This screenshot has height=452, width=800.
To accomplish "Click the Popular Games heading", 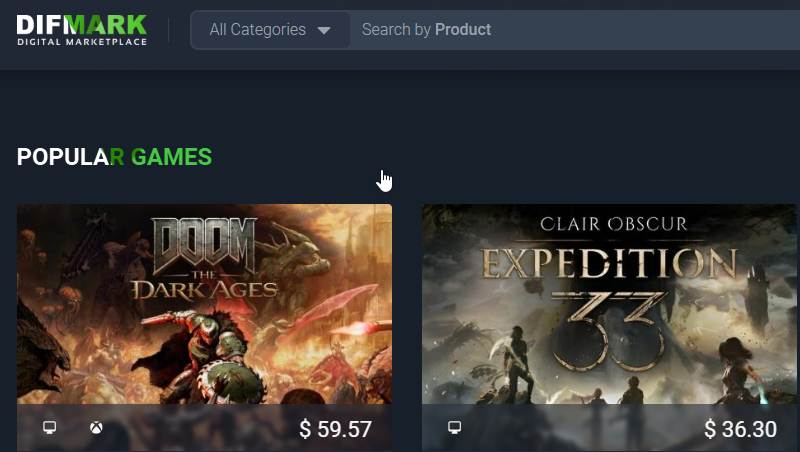I will [114, 157].
